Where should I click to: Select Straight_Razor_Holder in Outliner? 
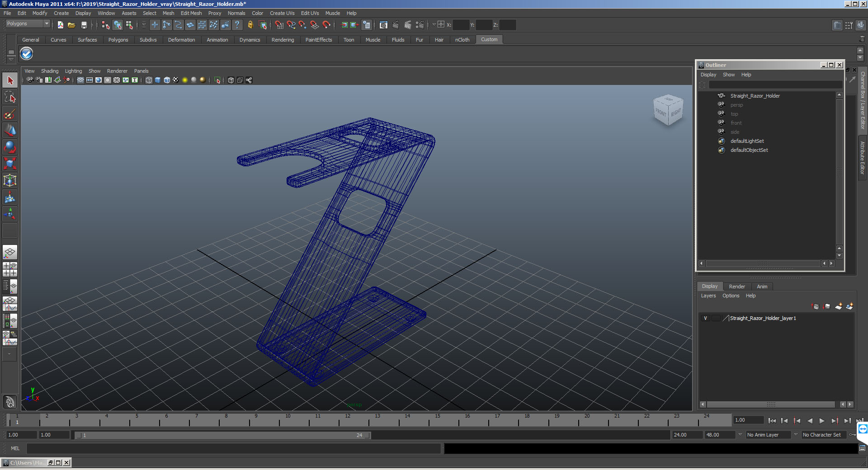pos(755,96)
